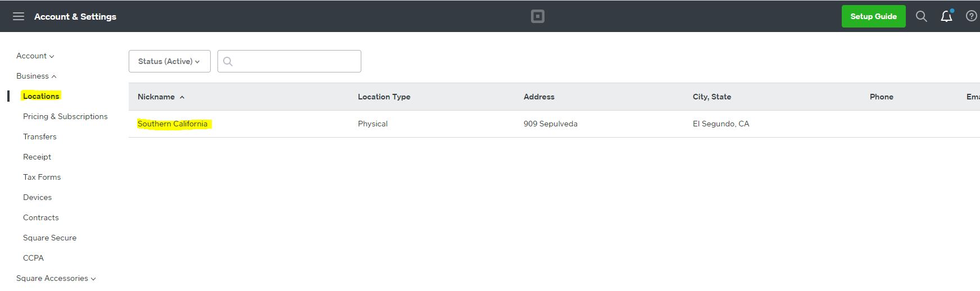Viewport: 980px width, 291px height.
Task: Collapse the Business section
Action: [36, 76]
